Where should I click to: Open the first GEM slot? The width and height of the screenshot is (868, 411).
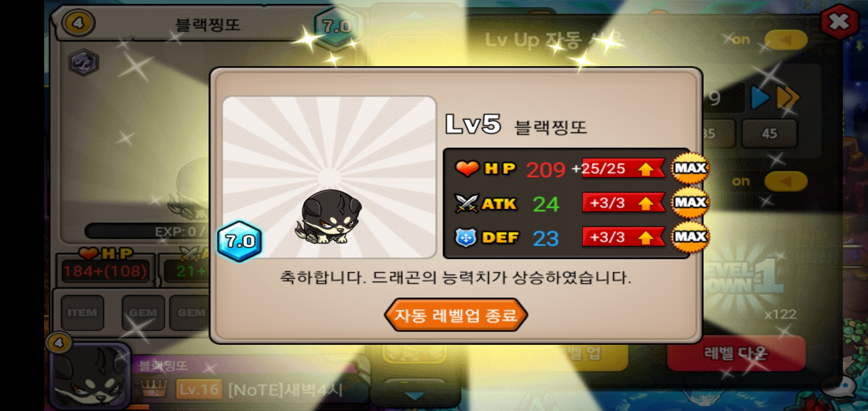tap(143, 313)
